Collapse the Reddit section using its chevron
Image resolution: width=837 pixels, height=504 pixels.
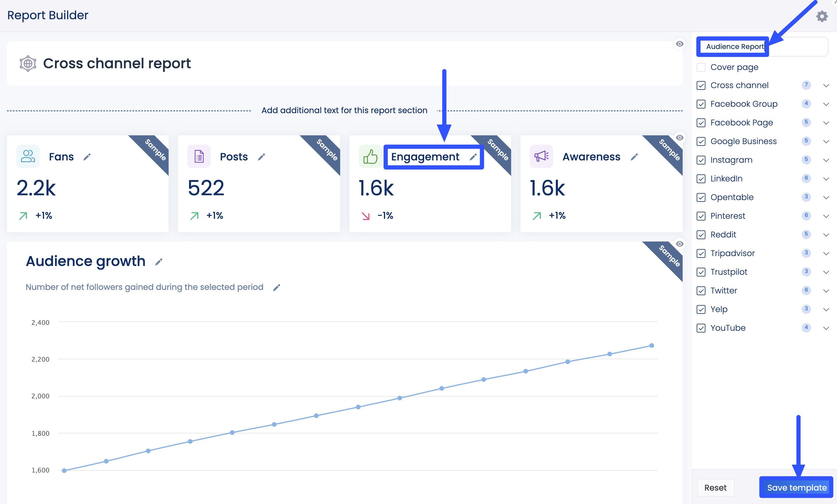click(826, 234)
